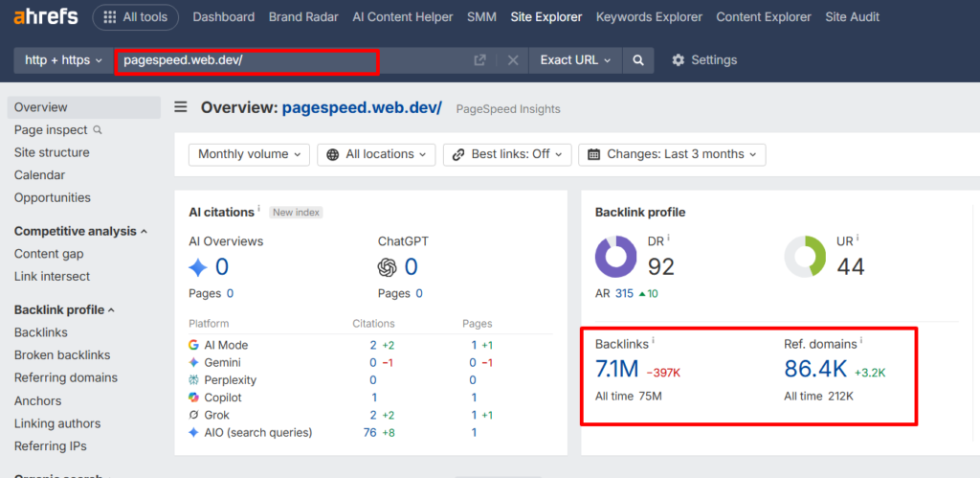Click the ChatGPT logo icon
The height and width of the screenshot is (478, 980).
pos(388,268)
